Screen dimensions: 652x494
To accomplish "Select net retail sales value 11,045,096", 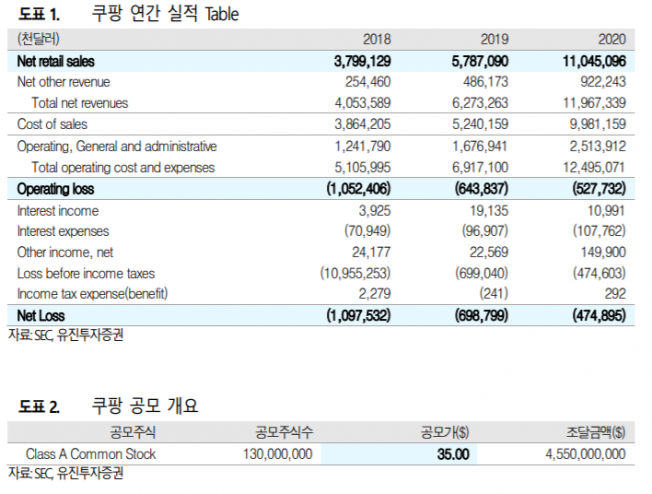I will coord(594,62).
